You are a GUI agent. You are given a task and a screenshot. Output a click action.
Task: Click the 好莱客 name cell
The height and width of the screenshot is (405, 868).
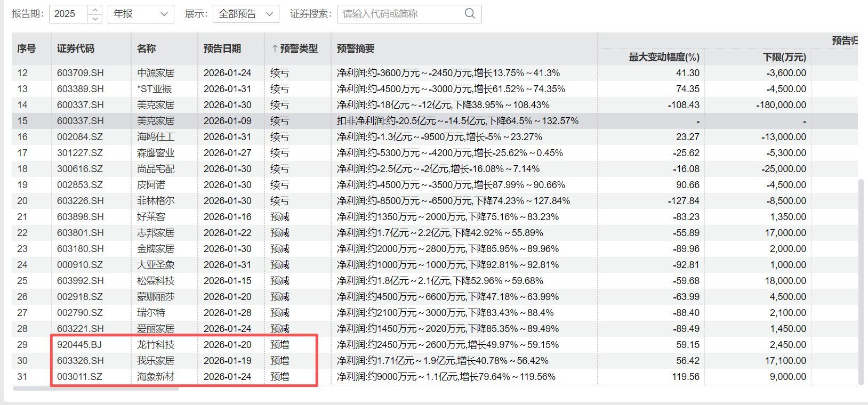click(x=151, y=217)
